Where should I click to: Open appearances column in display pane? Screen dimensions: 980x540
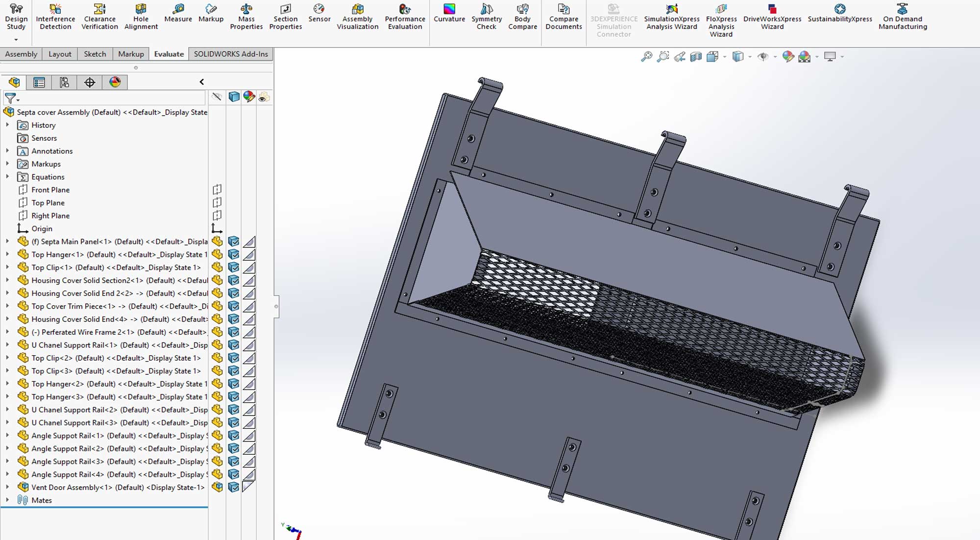(x=249, y=97)
